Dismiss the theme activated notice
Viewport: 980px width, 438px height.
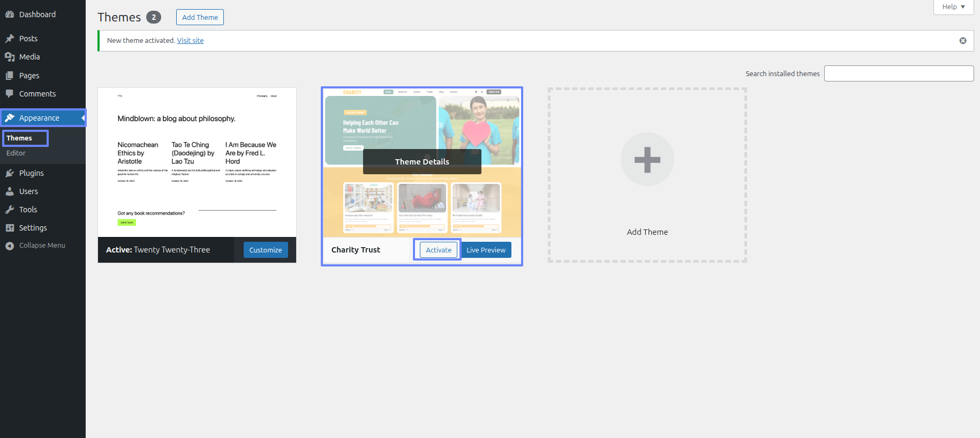962,41
